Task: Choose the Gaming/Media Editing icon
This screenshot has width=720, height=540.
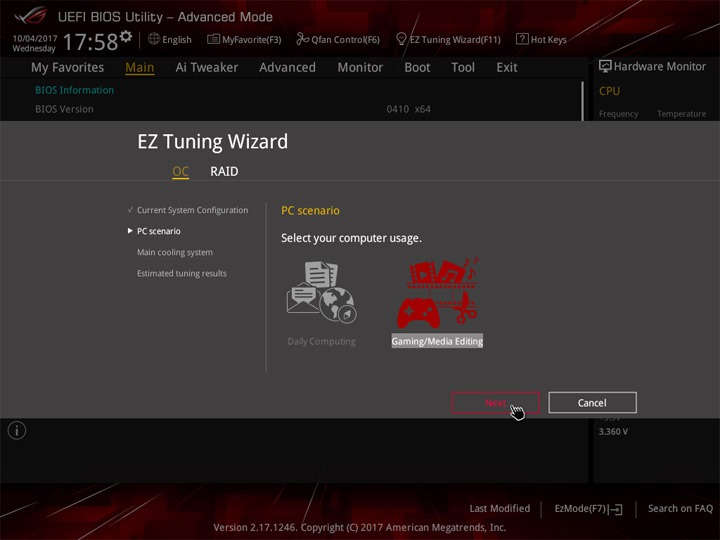Action: click(x=437, y=292)
